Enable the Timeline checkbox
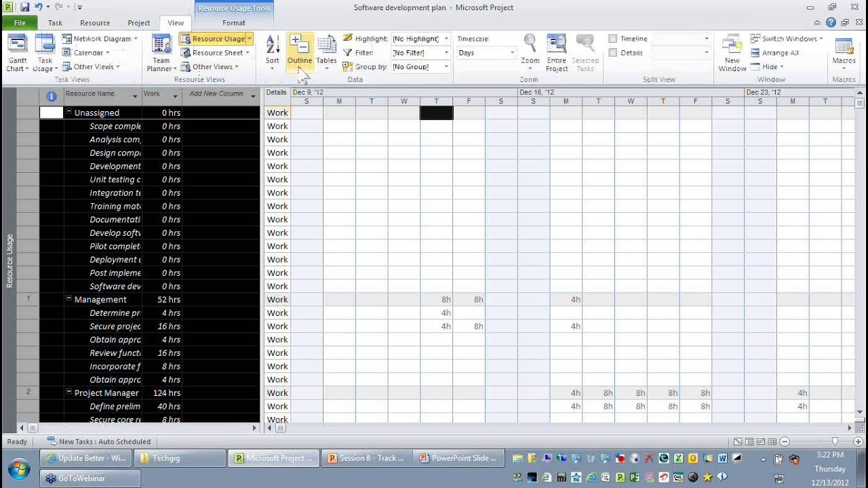The width and height of the screenshot is (868, 488). pos(613,39)
